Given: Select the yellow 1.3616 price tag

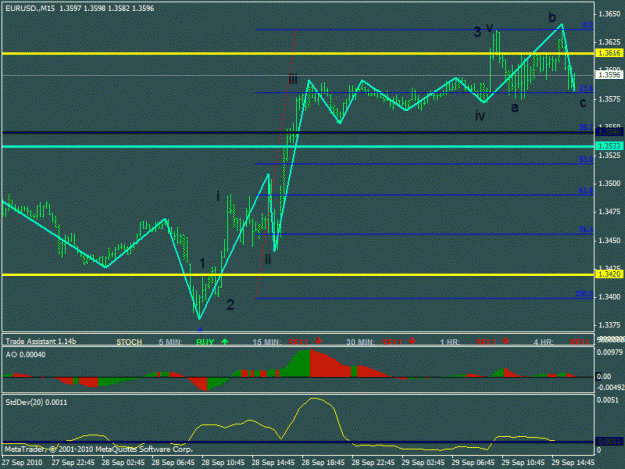Looking at the screenshot, I should [x=609, y=53].
